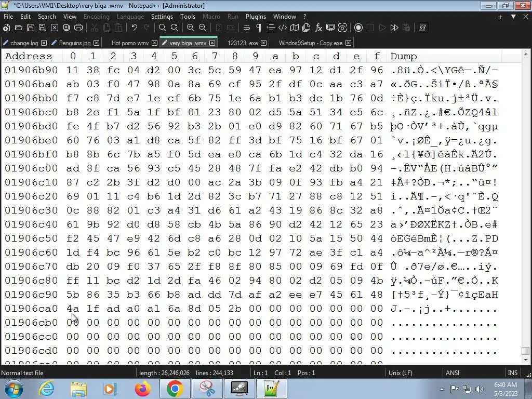
Task: Click the ANSI encoding status field
Action: point(453,373)
